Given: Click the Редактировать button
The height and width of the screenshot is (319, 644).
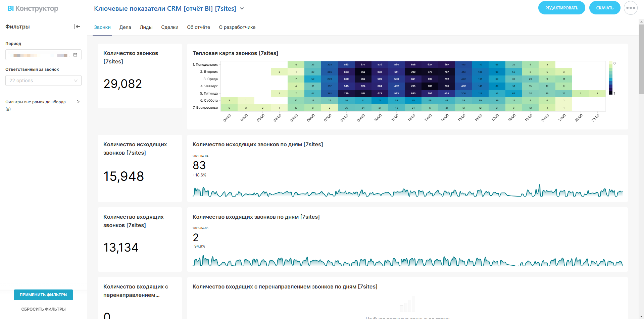Looking at the screenshot, I should (x=561, y=8).
